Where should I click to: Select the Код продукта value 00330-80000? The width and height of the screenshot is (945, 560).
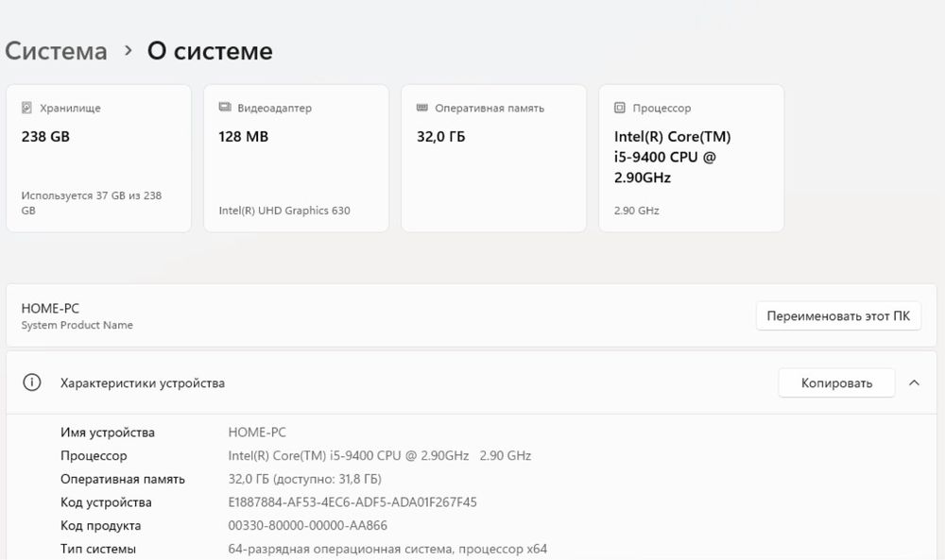[x=307, y=526]
